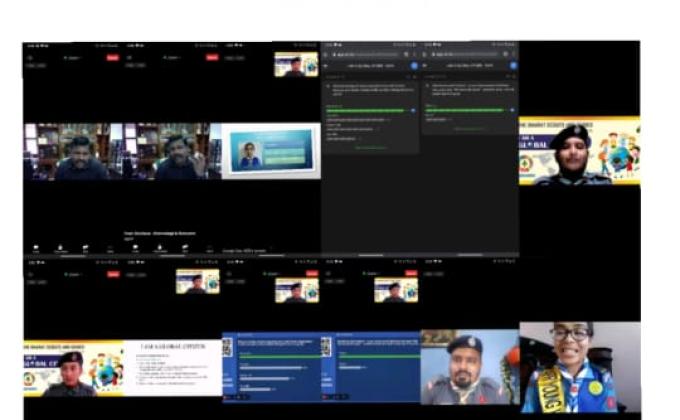Tap red Leave button in top-left Zoom call

pyautogui.click(x=113, y=58)
